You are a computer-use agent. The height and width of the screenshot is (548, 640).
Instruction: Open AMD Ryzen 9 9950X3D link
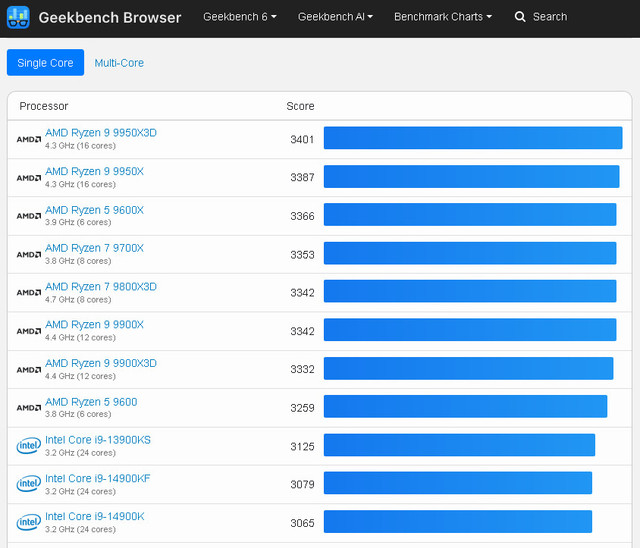(x=101, y=133)
